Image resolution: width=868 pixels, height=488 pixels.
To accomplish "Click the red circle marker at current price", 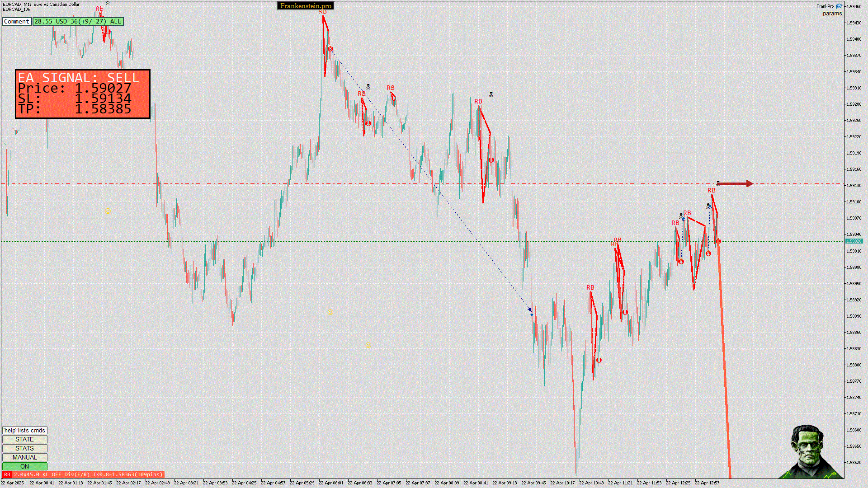I will tap(718, 241).
